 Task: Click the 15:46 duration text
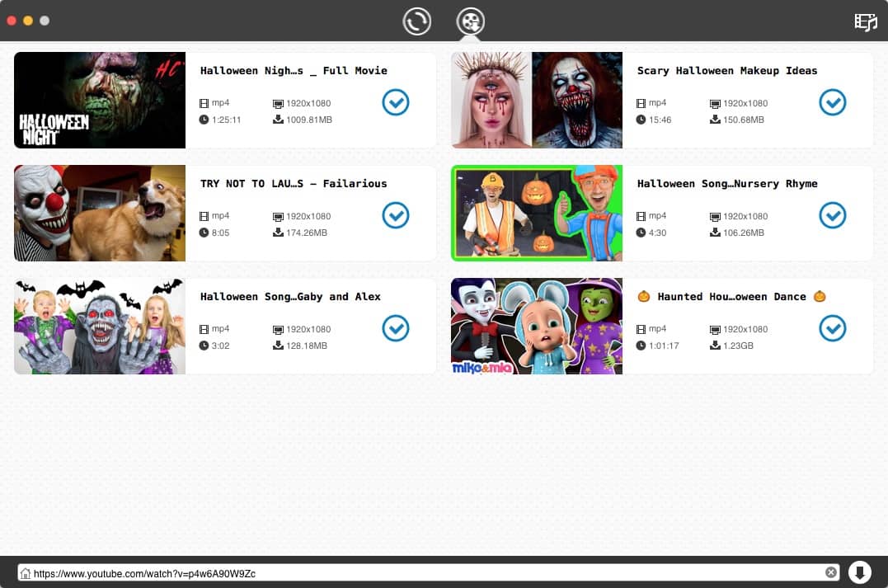pos(660,120)
